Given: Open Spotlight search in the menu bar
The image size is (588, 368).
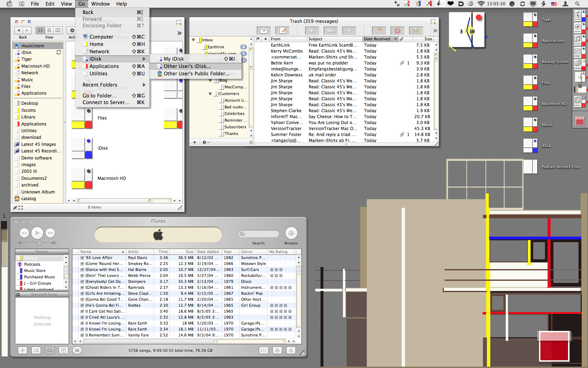Looking at the screenshot, I should 577,4.
